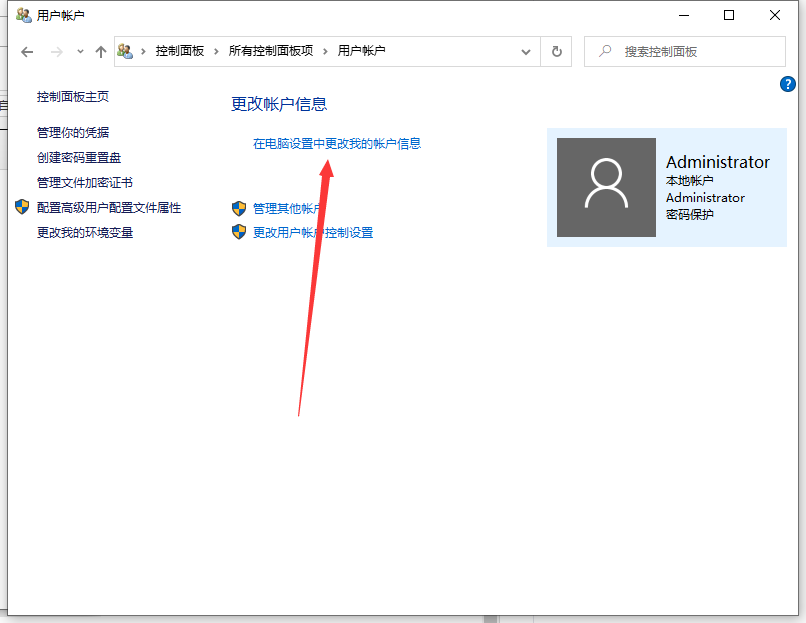
Task: Open 管理你的凭据 link
Action: coord(73,132)
